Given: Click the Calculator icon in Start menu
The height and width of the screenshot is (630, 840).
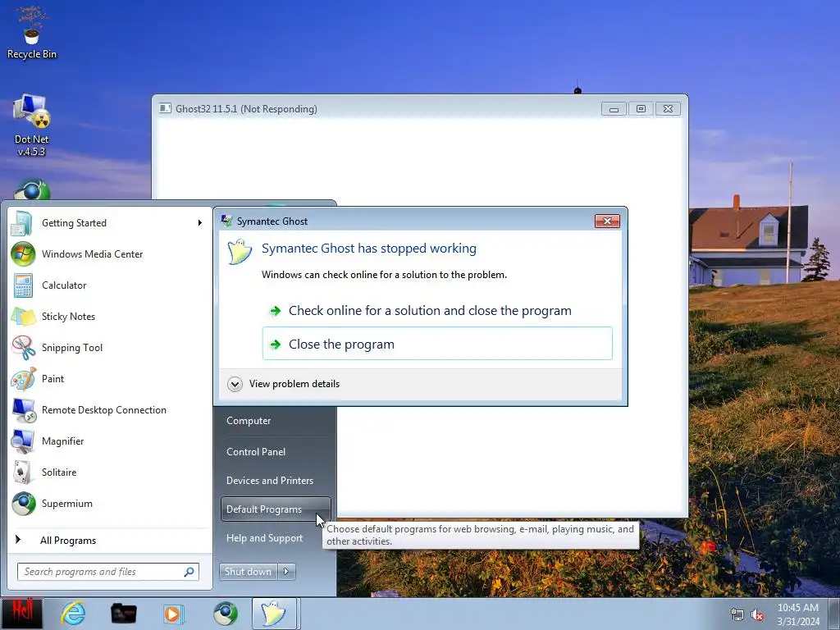Looking at the screenshot, I should click(x=23, y=285).
